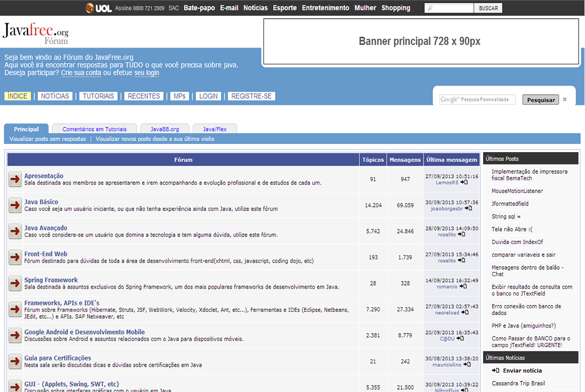Open the Front-End Web forum arrow icon
The image size is (585, 392).
click(x=15, y=257)
